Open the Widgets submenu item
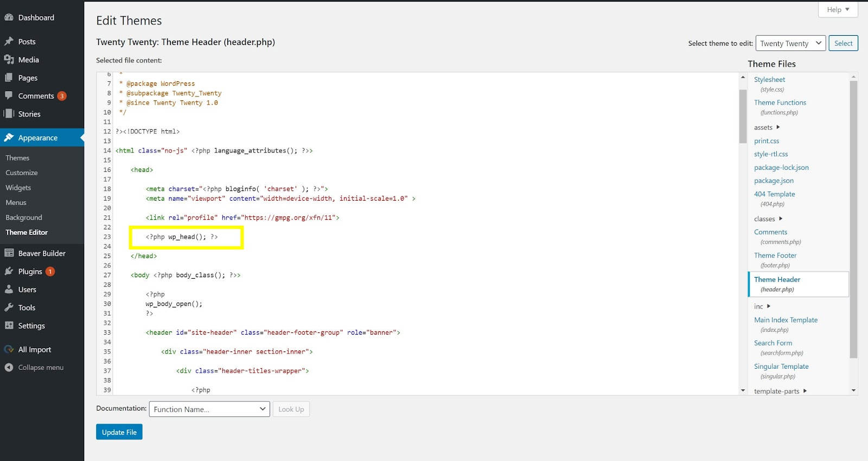The width and height of the screenshot is (868, 461). click(x=18, y=188)
